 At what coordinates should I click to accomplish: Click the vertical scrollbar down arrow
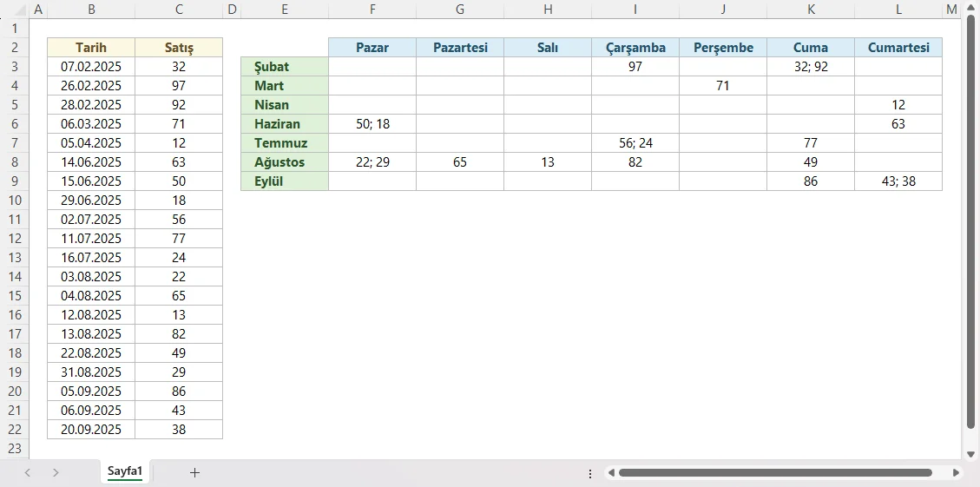(970, 453)
